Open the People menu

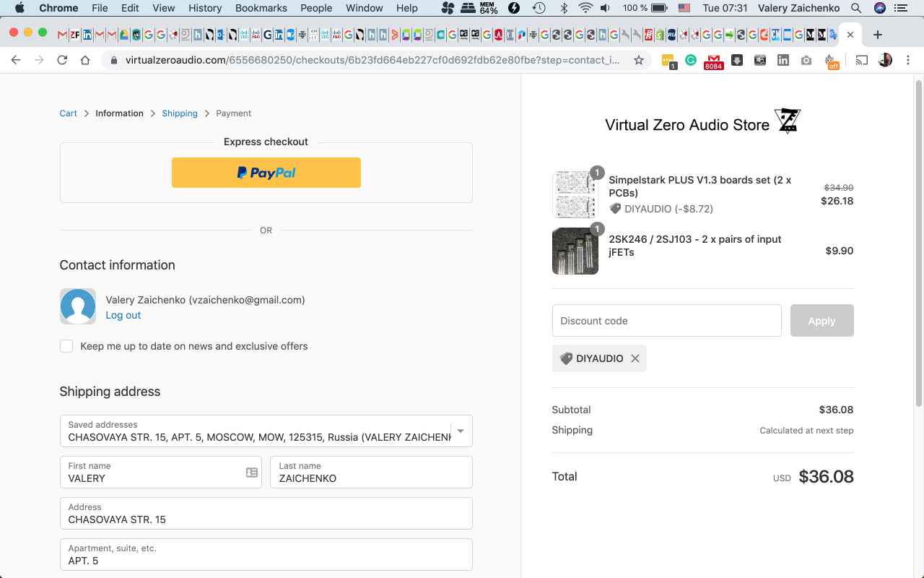(x=316, y=8)
